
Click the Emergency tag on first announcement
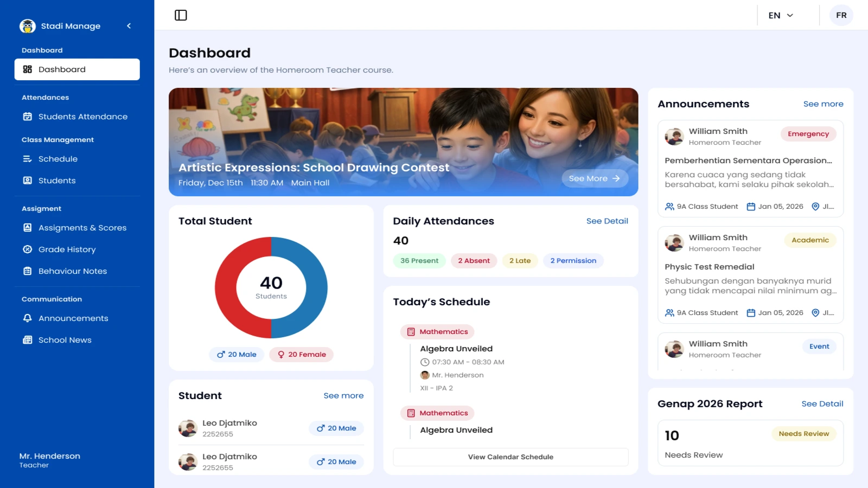(808, 134)
